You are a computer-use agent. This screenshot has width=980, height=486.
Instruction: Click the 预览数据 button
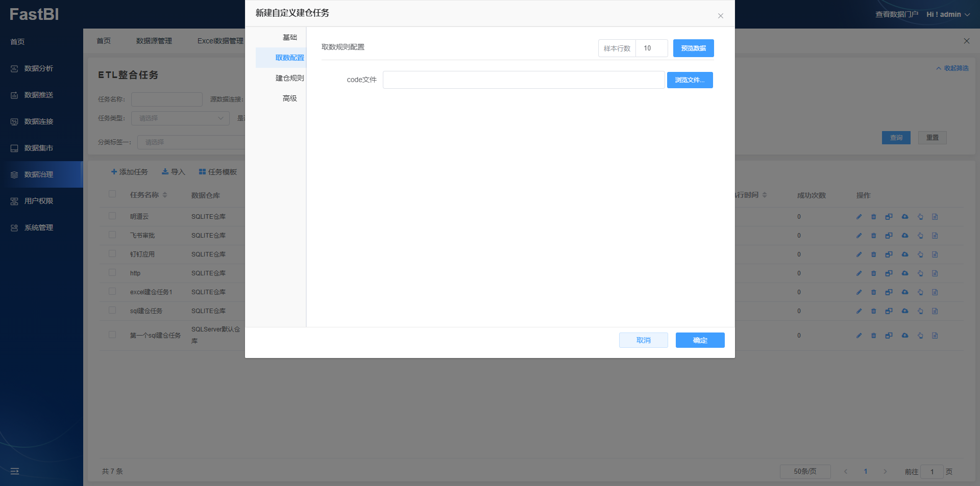[693, 48]
